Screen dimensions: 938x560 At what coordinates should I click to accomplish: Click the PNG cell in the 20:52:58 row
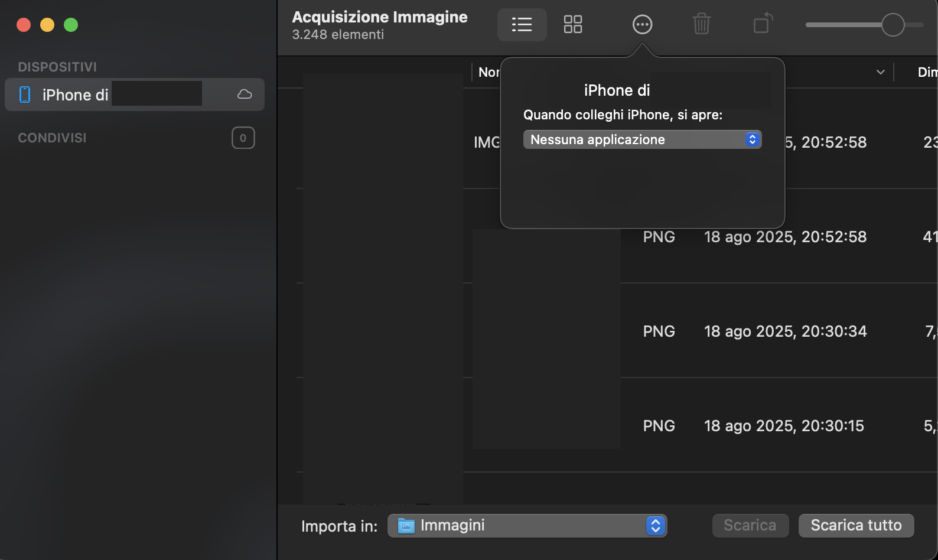point(659,237)
